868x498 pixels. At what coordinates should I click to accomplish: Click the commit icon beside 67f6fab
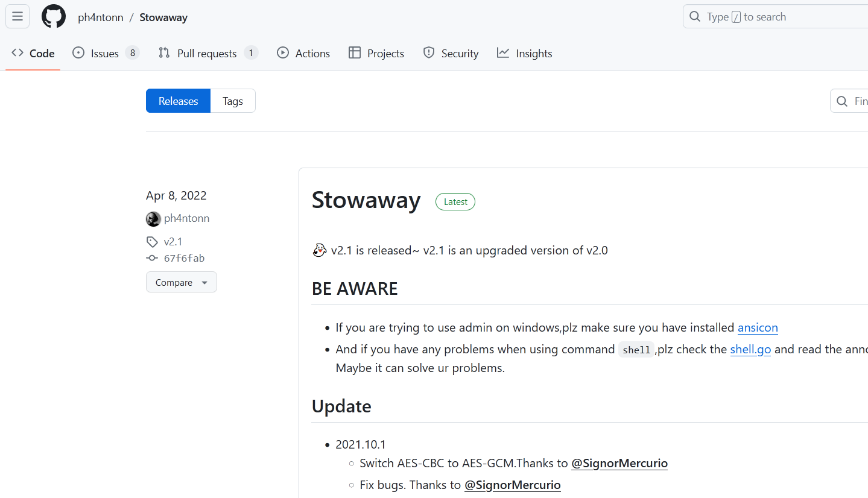coord(152,258)
